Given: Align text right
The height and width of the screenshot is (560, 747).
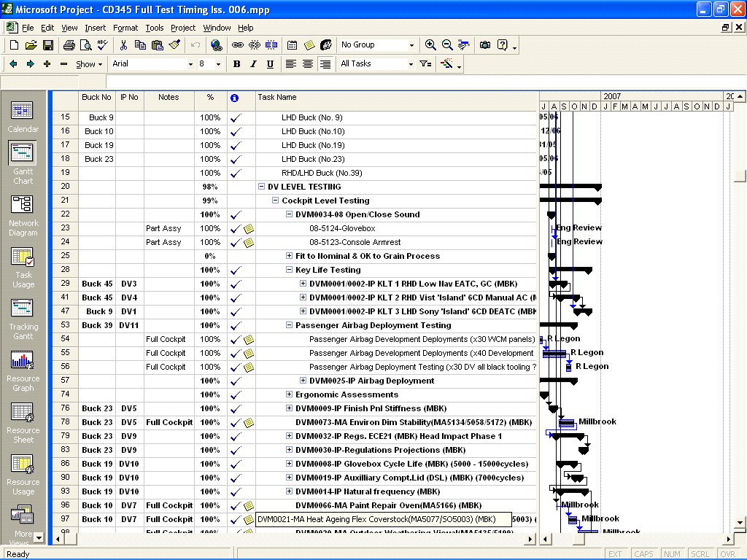Looking at the screenshot, I should point(325,64).
